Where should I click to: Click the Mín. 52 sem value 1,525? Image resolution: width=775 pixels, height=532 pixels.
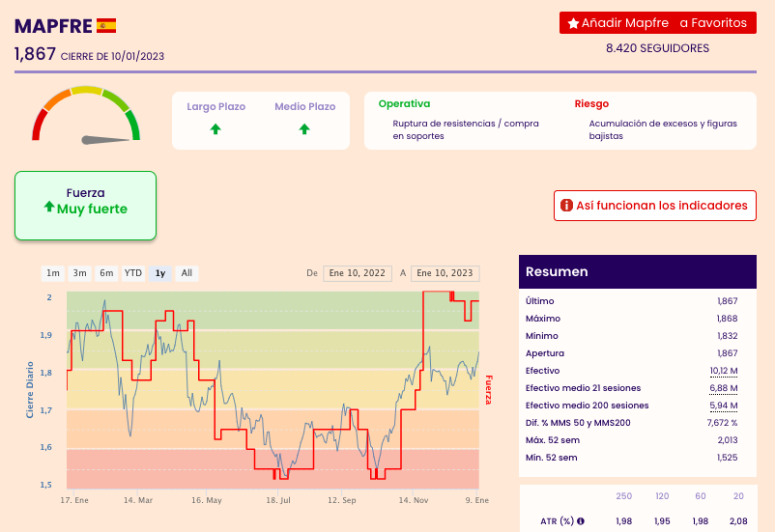728,458
